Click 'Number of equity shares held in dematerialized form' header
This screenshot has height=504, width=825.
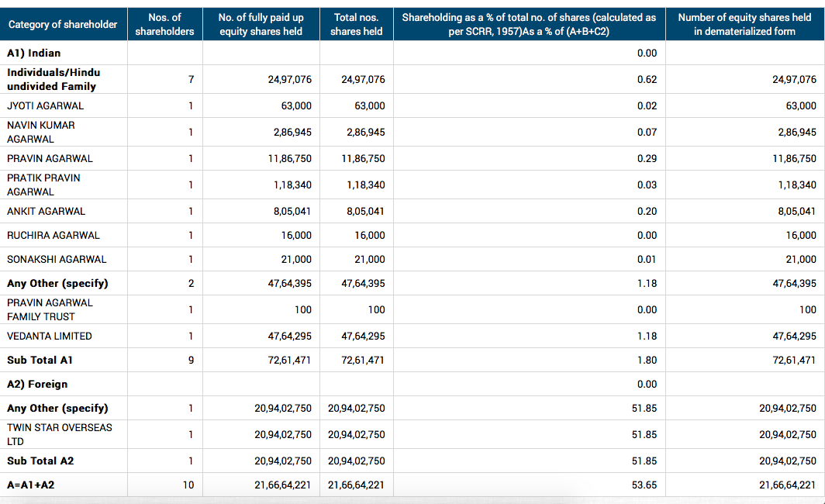point(744,24)
